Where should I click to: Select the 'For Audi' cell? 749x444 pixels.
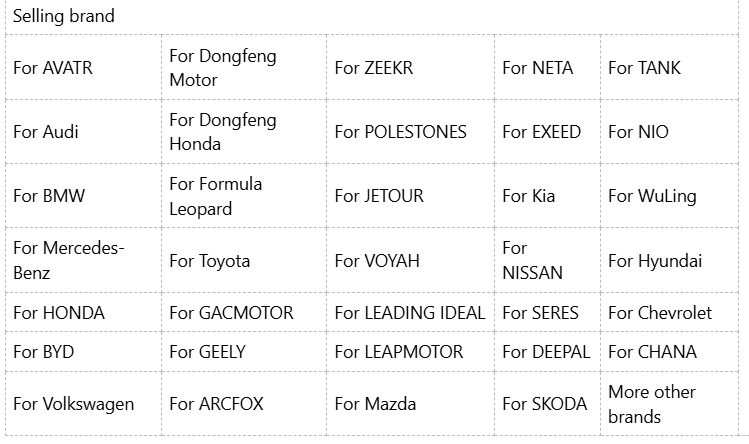click(46, 132)
